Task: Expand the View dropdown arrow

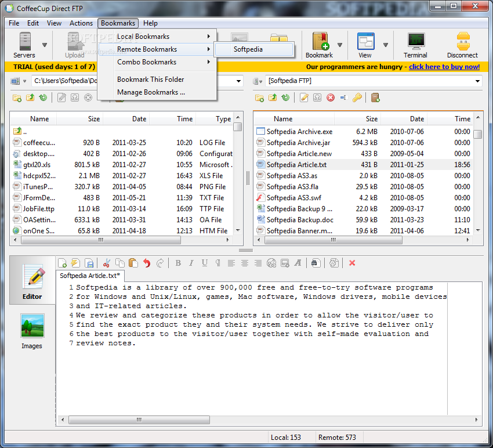Action: coord(386,45)
